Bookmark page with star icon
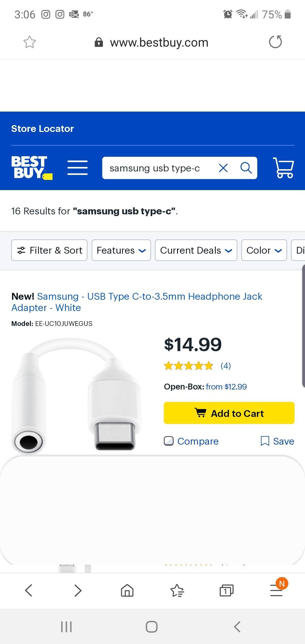The height and width of the screenshot is (644, 305). click(30, 42)
